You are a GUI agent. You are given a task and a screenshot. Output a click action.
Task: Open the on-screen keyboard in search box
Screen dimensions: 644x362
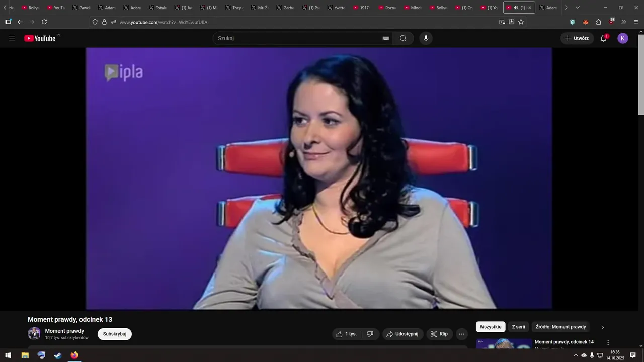click(x=386, y=38)
